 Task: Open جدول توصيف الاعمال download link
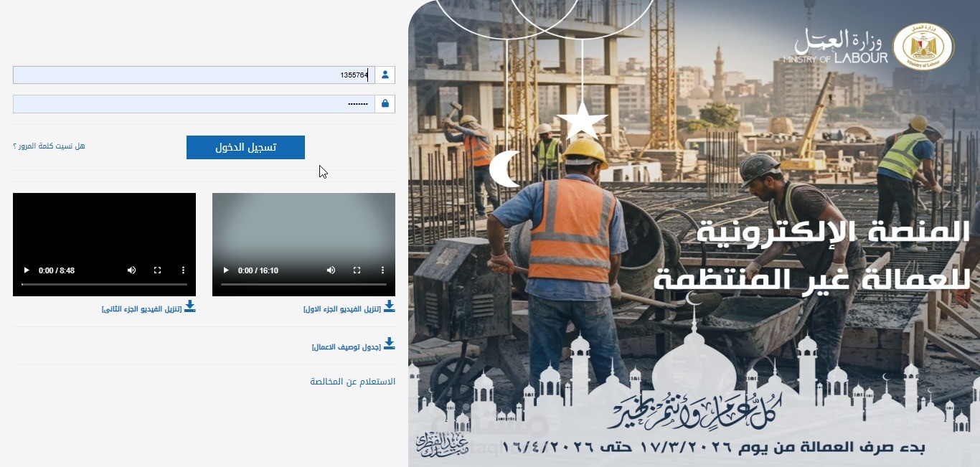[347, 347]
